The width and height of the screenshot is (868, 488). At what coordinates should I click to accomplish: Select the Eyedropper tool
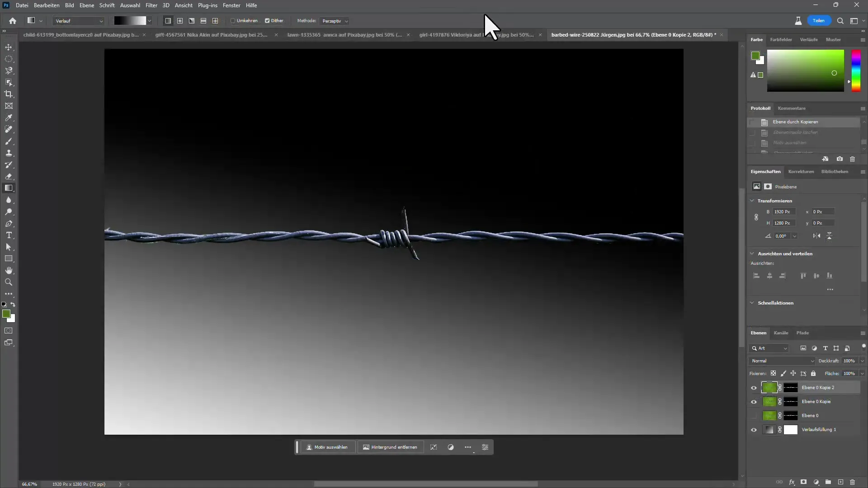coord(9,117)
